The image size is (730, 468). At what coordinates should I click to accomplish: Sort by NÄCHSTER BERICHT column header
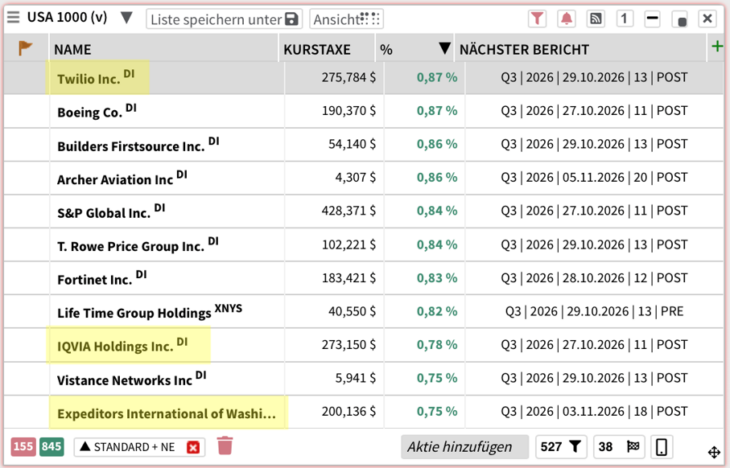(x=524, y=49)
